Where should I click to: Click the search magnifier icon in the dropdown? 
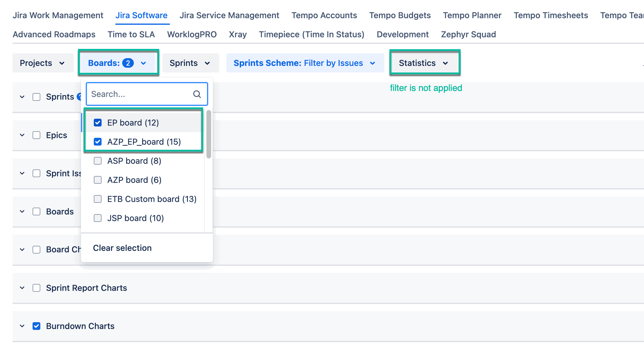(197, 94)
